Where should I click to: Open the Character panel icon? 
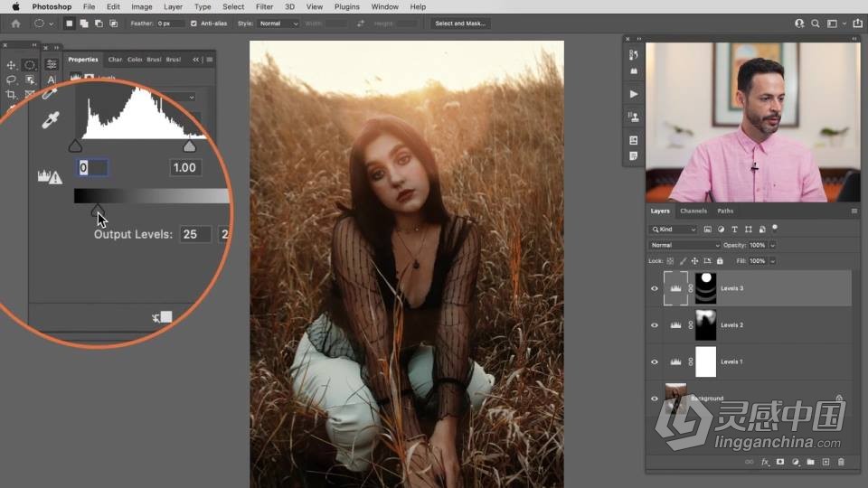52,80
